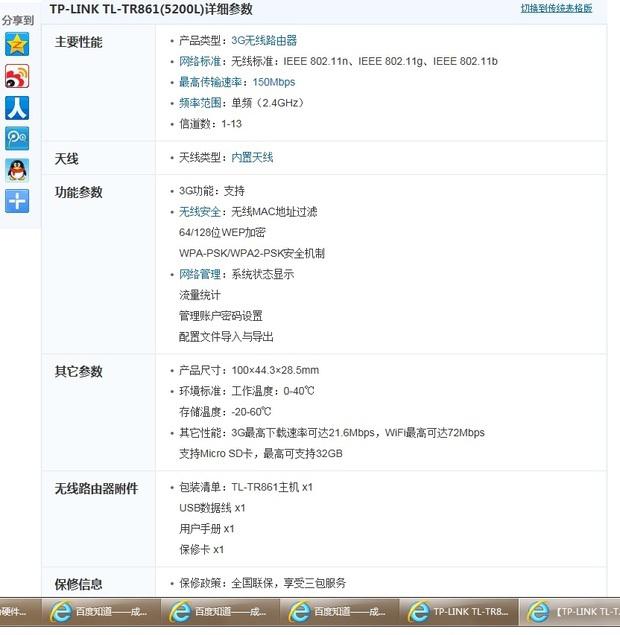Click 存储温度：-20-60℃ text
Screen dimensions: 620x635
tap(225, 412)
